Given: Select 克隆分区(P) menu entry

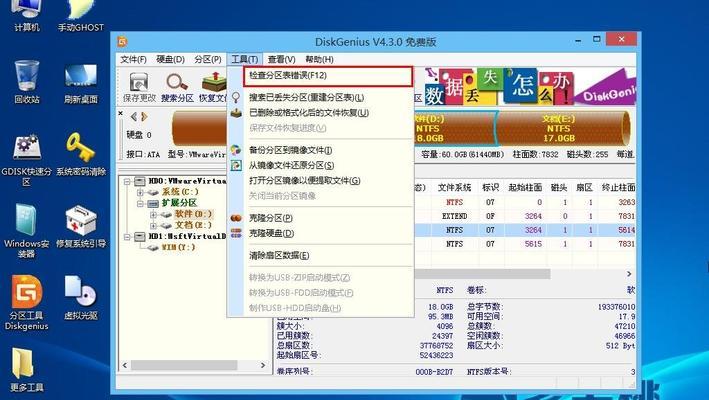Looking at the screenshot, I should click(x=320, y=218).
